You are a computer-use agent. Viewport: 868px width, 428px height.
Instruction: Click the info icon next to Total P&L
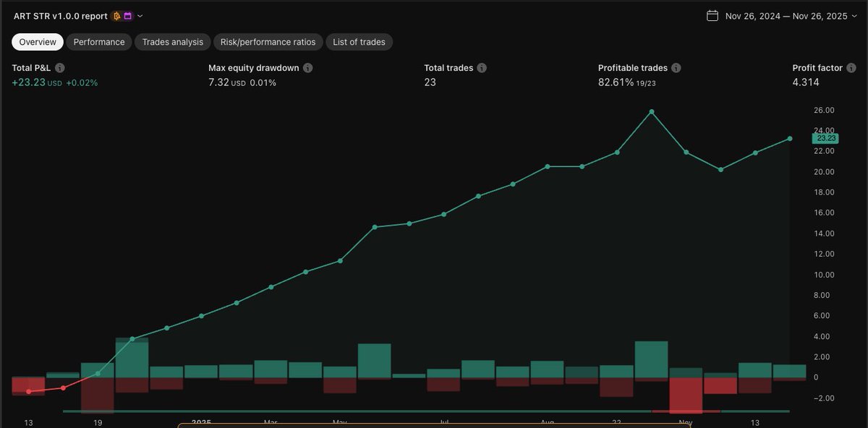[x=59, y=67]
